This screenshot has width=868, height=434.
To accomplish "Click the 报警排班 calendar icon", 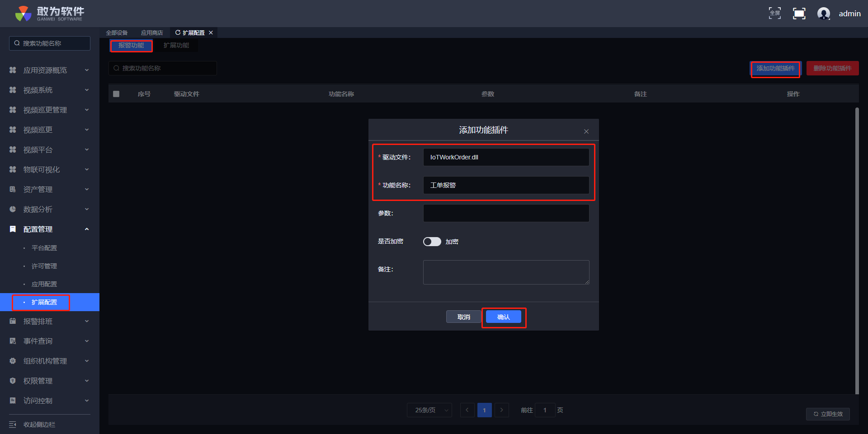I will (x=13, y=321).
